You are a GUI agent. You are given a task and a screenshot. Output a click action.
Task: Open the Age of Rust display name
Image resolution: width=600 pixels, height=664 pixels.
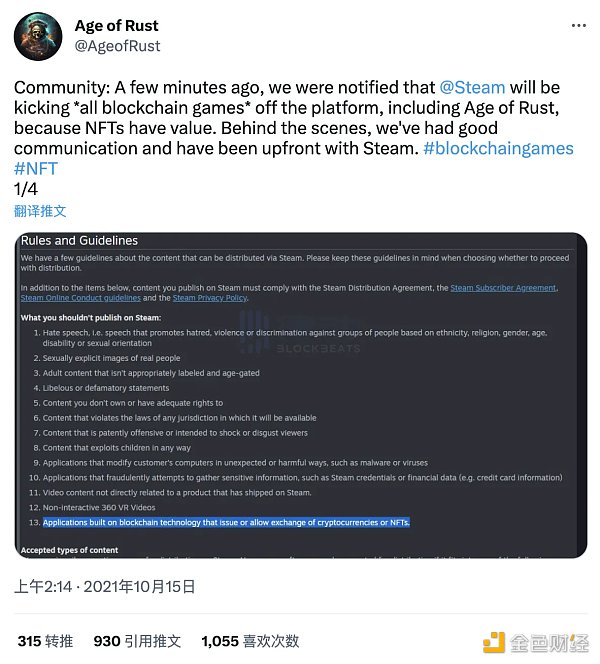pyautogui.click(x=116, y=26)
